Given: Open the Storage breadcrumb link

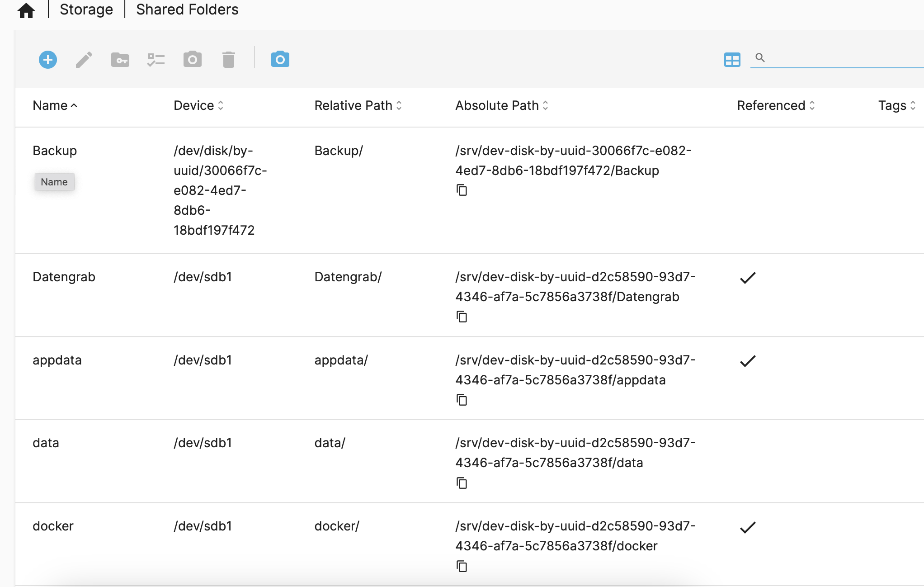Looking at the screenshot, I should pyautogui.click(x=86, y=9).
